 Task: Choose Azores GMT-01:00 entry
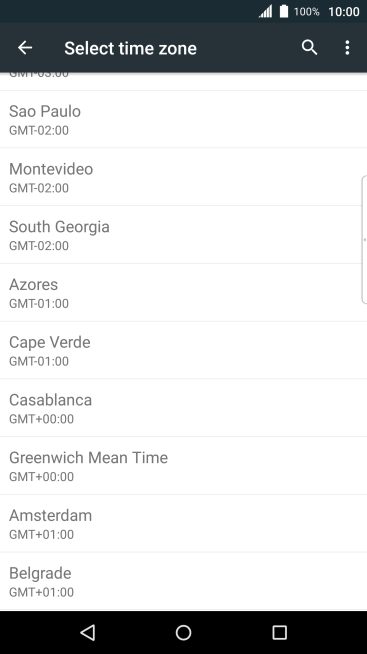click(184, 292)
